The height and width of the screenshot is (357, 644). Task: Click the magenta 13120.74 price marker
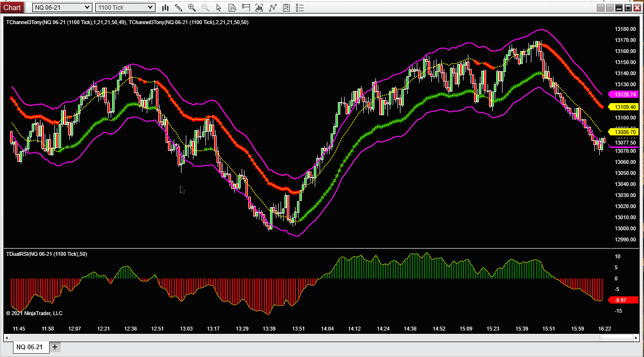(x=623, y=94)
